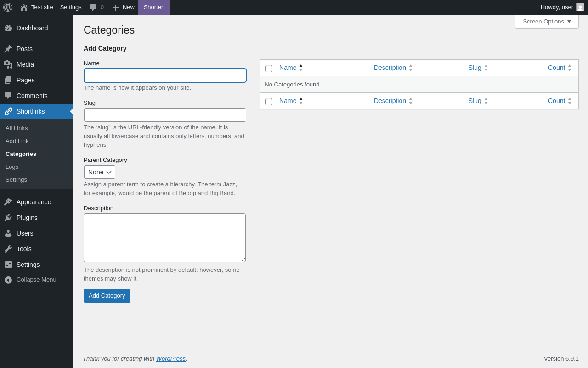Go to Shortlinks Logs submenu item
588x368 pixels.
pyautogui.click(x=12, y=167)
